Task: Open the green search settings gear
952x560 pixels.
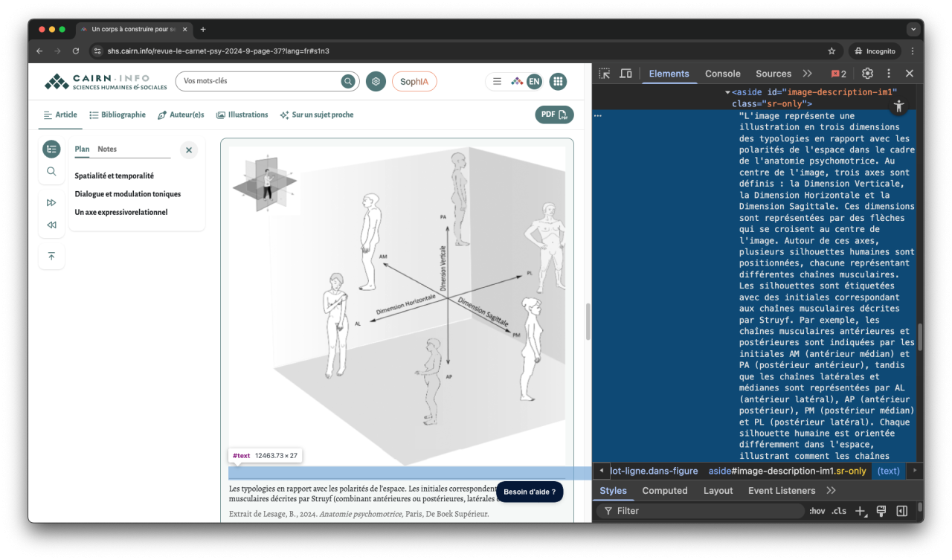Action: tap(376, 81)
